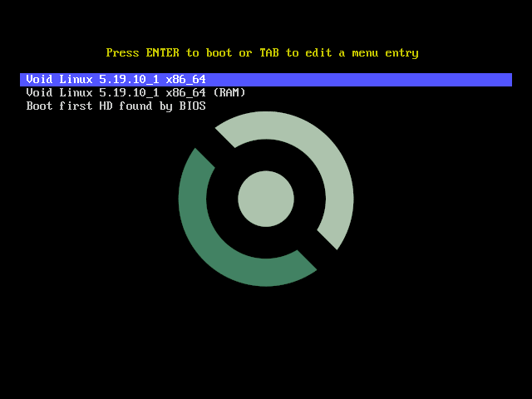The height and width of the screenshot is (399, 532).
Task: Pick Boot first HD found by BIOS
Action: 116,106
